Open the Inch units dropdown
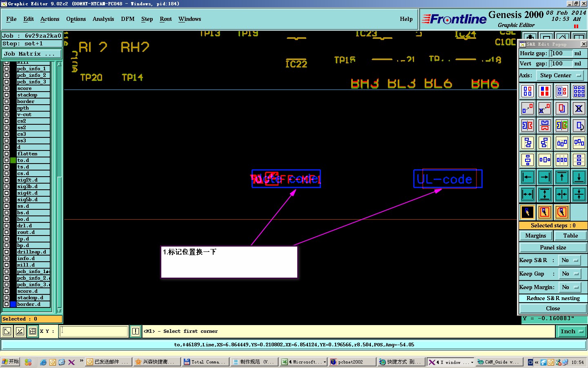The width and height of the screenshot is (588, 368). tap(572, 331)
